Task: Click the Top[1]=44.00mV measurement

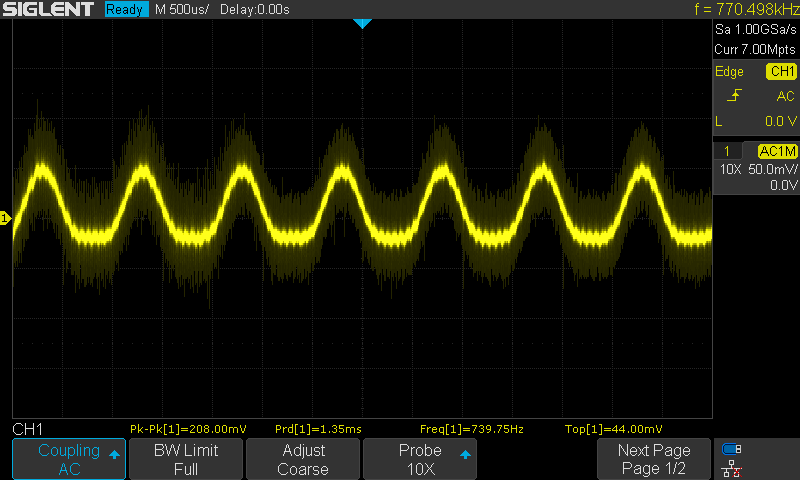Action: pyautogui.click(x=614, y=429)
